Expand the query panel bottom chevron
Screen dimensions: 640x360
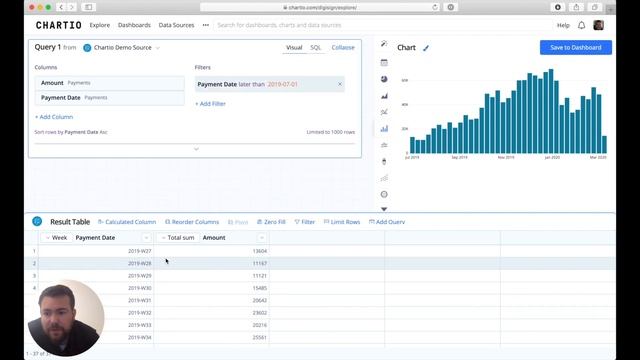(x=196, y=149)
